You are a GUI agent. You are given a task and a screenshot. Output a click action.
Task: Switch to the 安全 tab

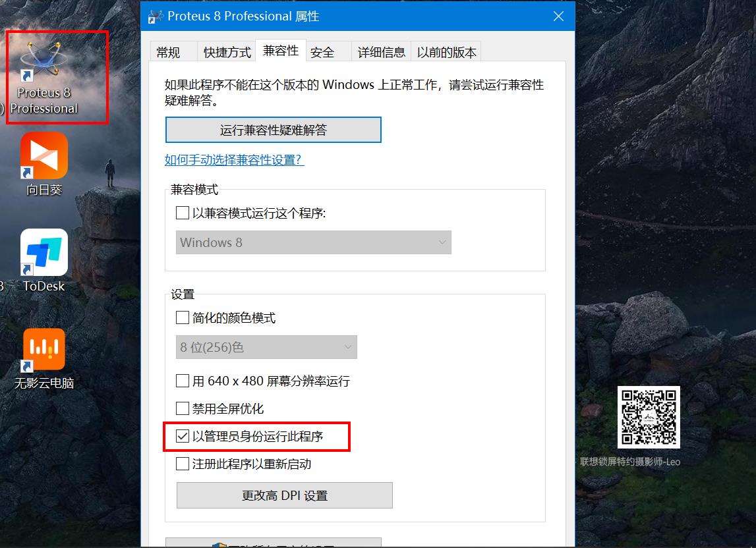coord(323,51)
